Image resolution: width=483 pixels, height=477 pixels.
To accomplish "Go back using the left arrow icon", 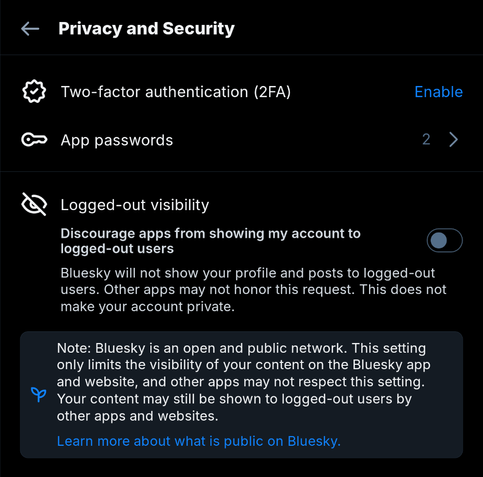I will 30,29.
